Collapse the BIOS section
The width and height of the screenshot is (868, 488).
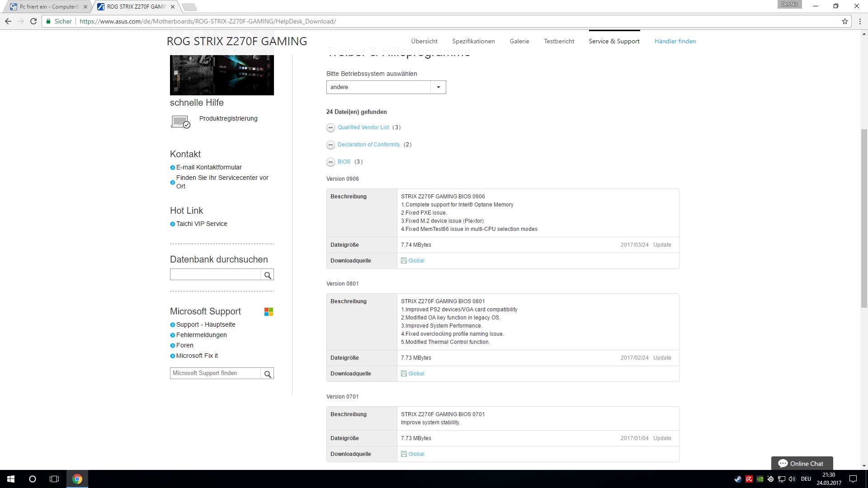(330, 162)
